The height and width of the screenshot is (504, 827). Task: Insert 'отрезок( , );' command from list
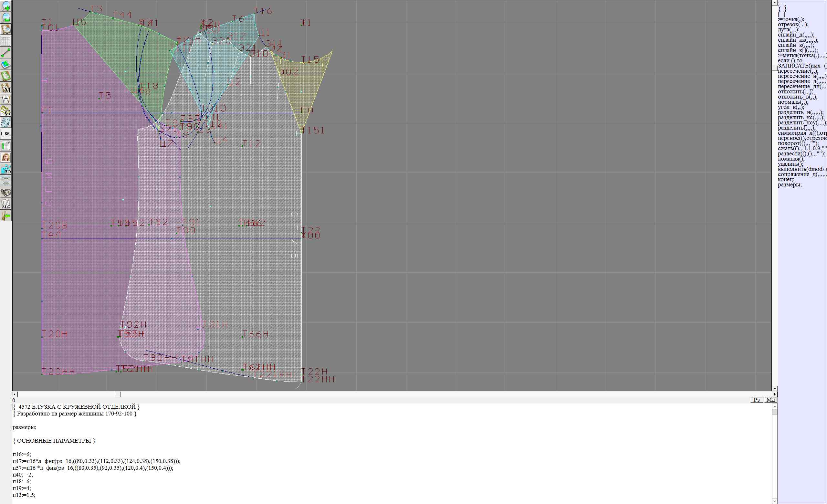coord(793,25)
